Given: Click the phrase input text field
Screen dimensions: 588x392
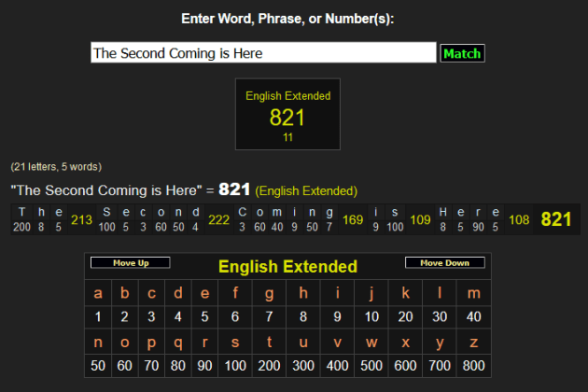Looking at the screenshot, I should [263, 53].
